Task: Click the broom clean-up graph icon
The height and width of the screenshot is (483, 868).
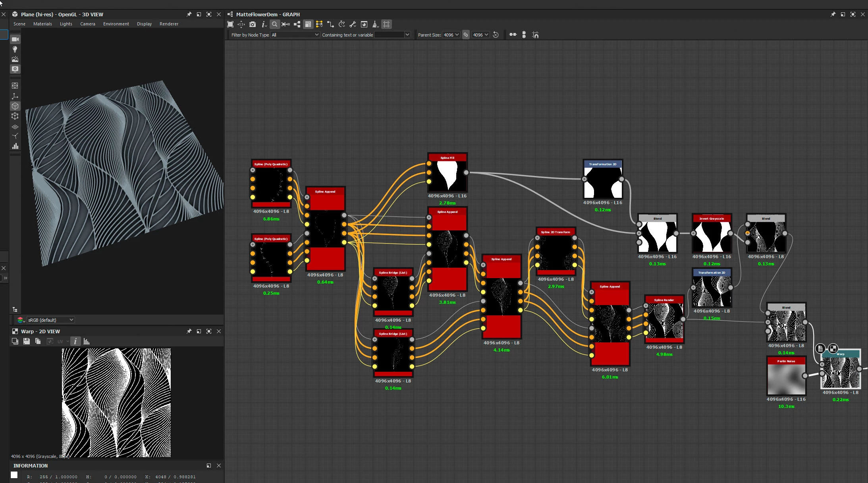Action: 375,24
